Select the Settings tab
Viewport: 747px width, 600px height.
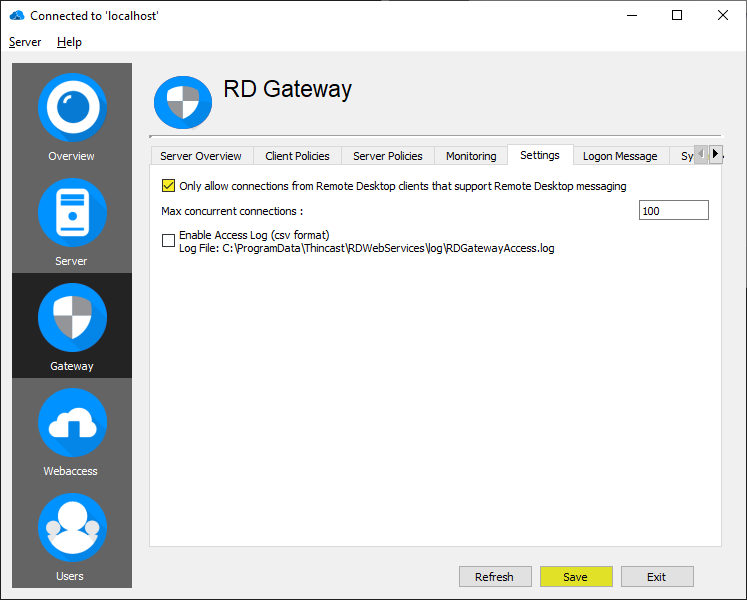(540, 155)
